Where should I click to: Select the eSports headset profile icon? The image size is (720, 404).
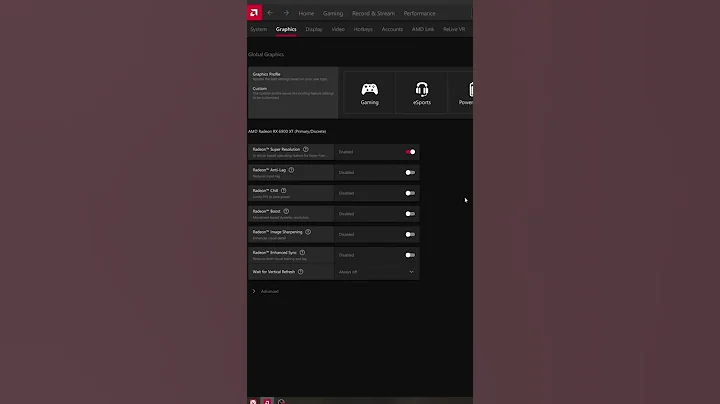click(x=422, y=89)
